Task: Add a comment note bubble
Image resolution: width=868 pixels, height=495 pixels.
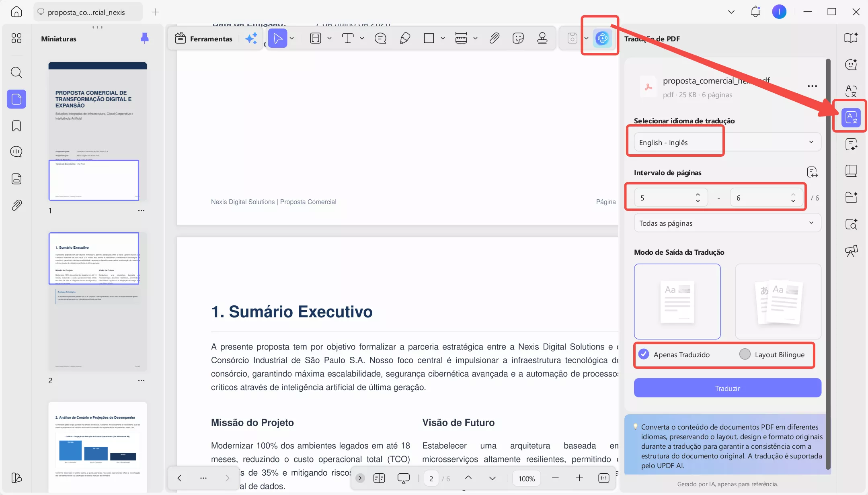Action: click(380, 39)
